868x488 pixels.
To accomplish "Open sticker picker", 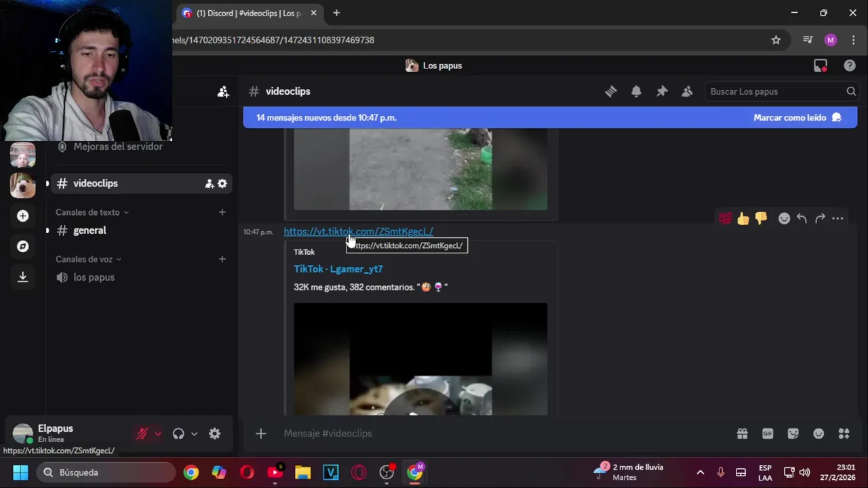I will (793, 434).
